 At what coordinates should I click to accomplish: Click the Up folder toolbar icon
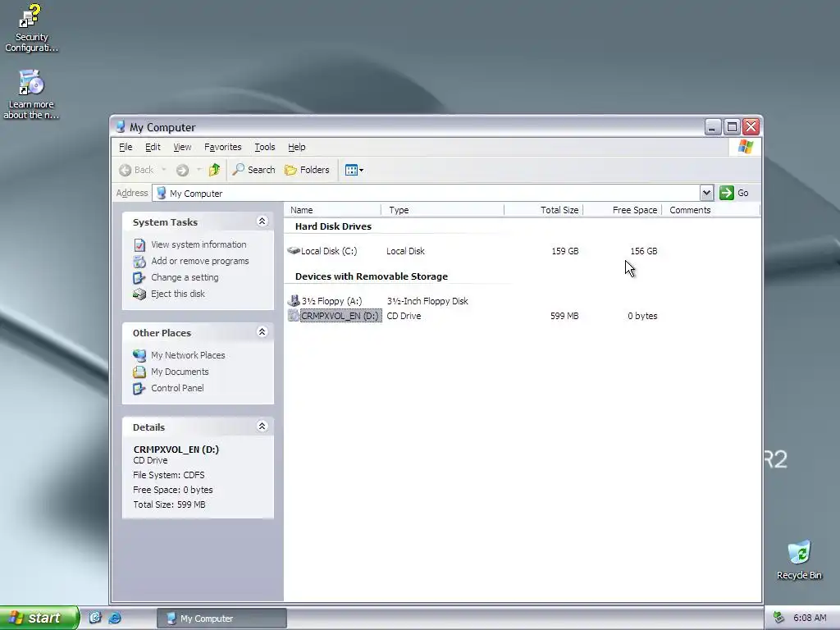point(214,170)
